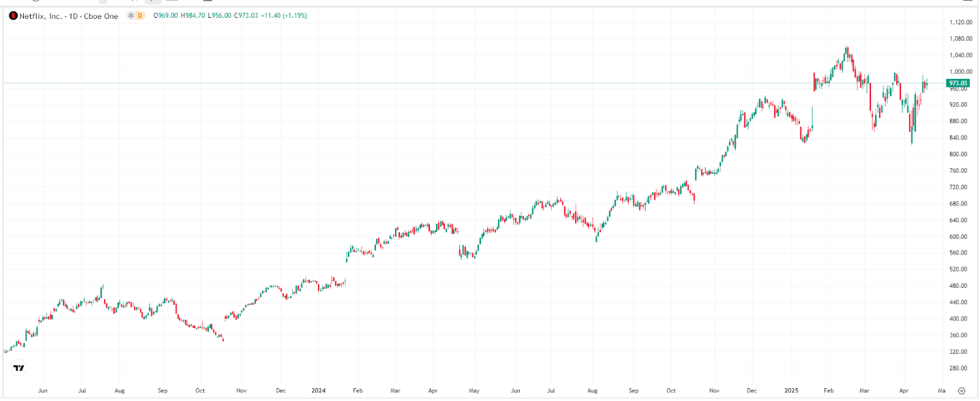Open chart settings via the gear icon

962,391
